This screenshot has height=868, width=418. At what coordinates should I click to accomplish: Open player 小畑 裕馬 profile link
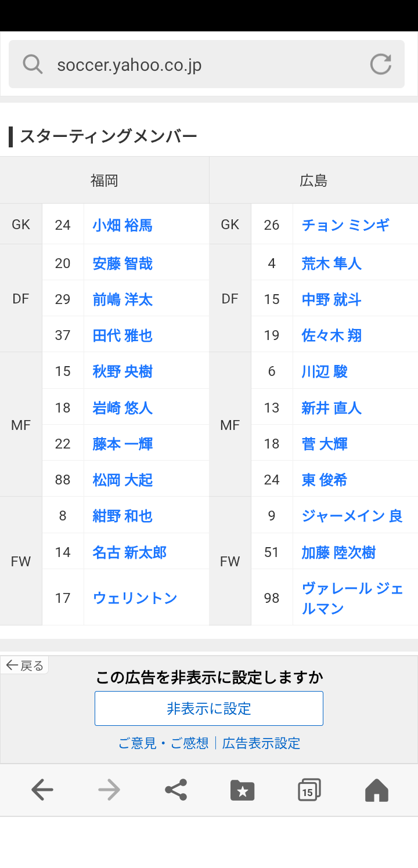[x=122, y=225]
